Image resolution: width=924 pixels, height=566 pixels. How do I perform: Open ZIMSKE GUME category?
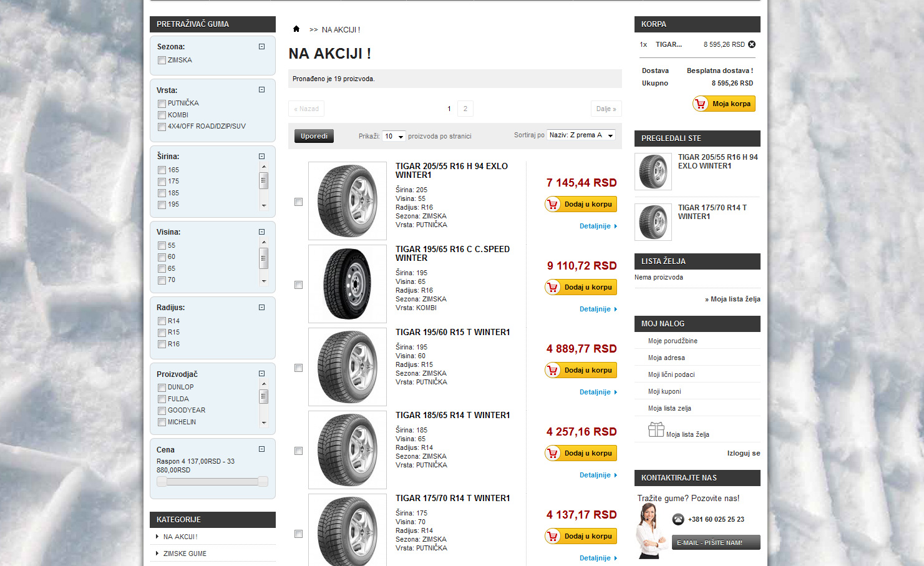coord(185,554)
